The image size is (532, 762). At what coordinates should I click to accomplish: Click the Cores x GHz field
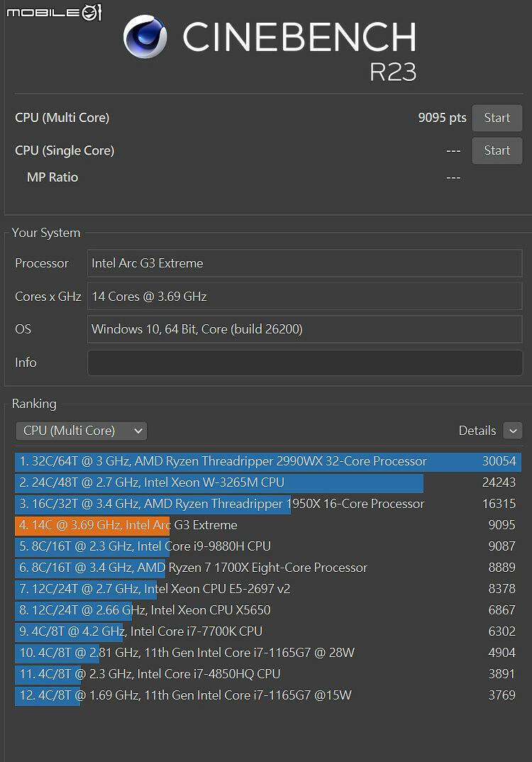pyautogui.click(x=304, y=297)
